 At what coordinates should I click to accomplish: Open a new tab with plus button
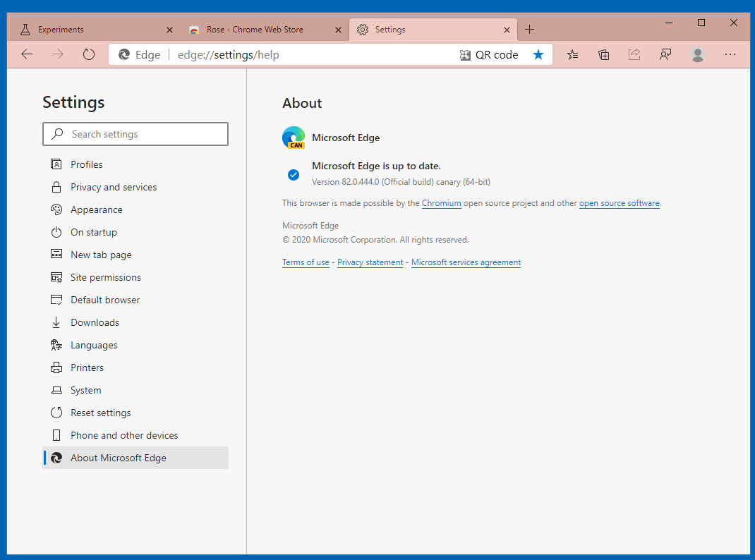coord(529,30)
